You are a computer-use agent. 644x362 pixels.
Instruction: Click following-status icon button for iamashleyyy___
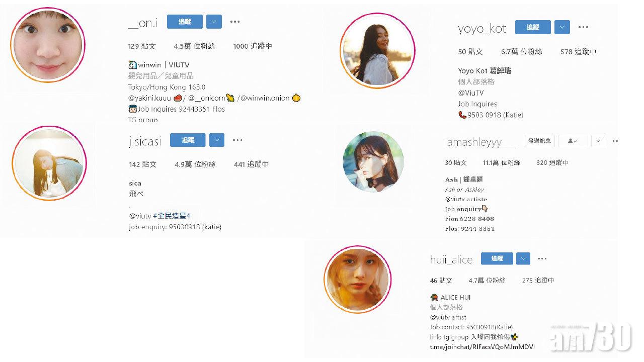573,141
